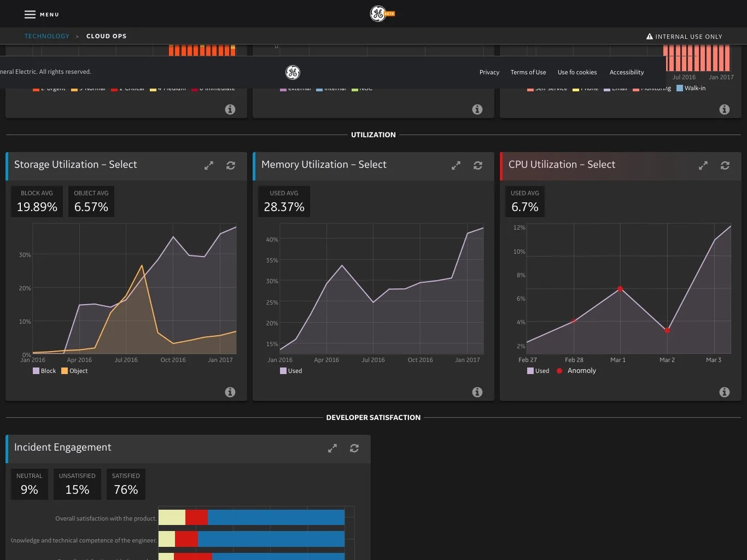
Task: Refresh the Incident Engagement panel
Action: tap(354, 448)
